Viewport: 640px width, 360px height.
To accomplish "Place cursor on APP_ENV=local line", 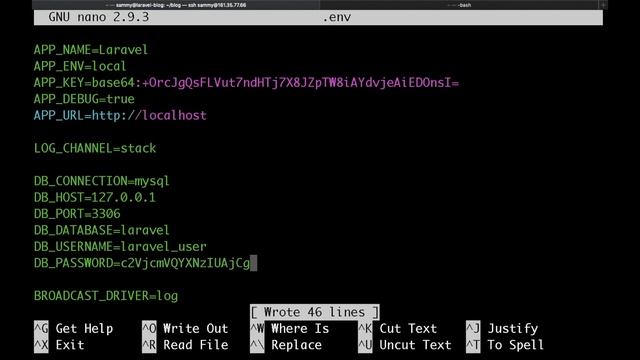I will tap(80, 66).
